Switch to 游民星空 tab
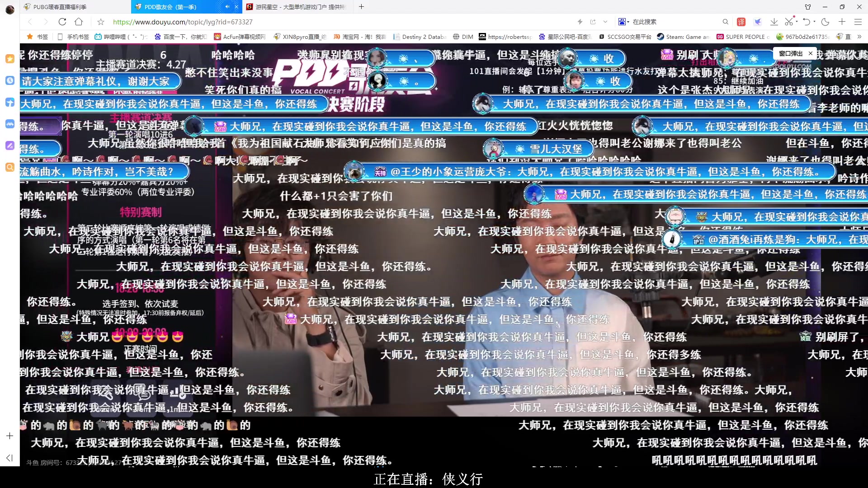 [297, 7]
